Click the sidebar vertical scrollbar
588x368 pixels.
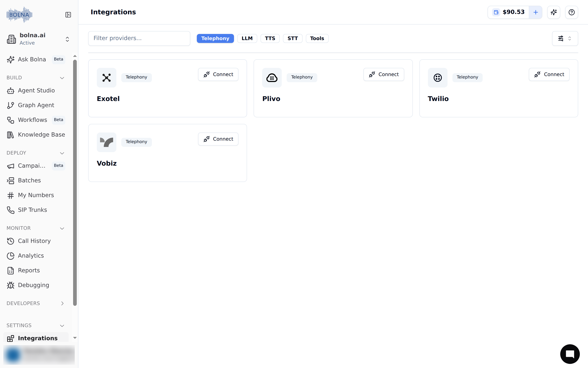click(x=75, y=183)
